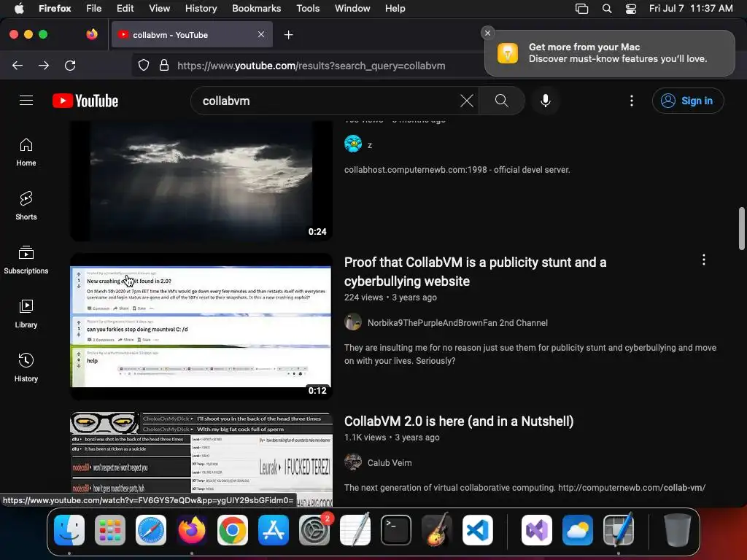The width and height of the screenshot is (747, 560).
Task: View site security via the padlock icon
Action: (x=164, y=65)
